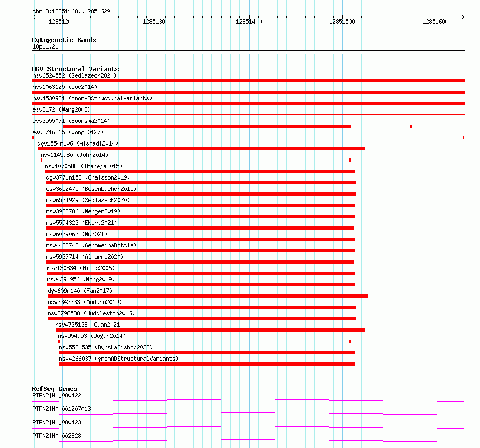Open variant nsv4530921 (gnomADStructuralVariants)
This screenshot has width=480, height=448.
click(x=92, y=98)
